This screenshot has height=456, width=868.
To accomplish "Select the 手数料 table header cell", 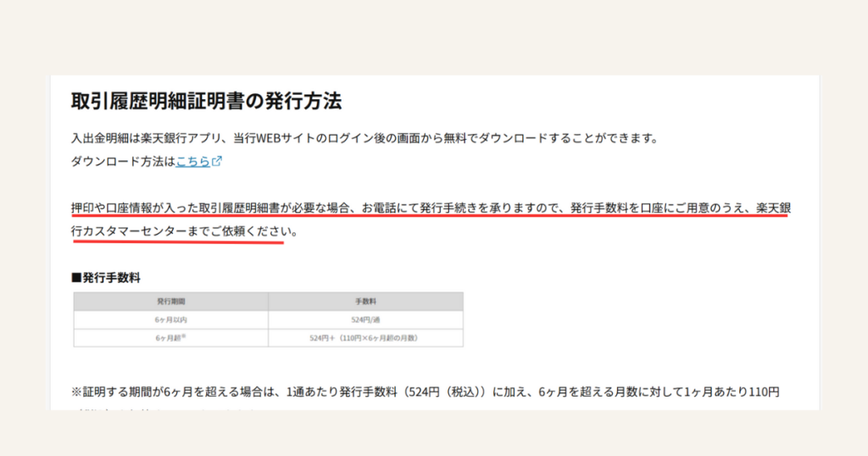I will pyautogui.click(x=365, y=301).
